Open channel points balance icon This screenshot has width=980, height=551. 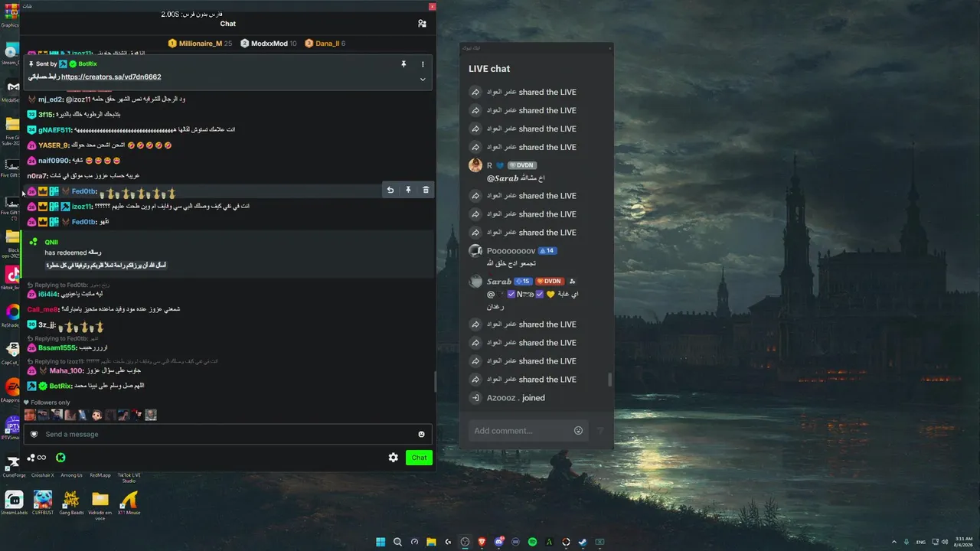37,458
